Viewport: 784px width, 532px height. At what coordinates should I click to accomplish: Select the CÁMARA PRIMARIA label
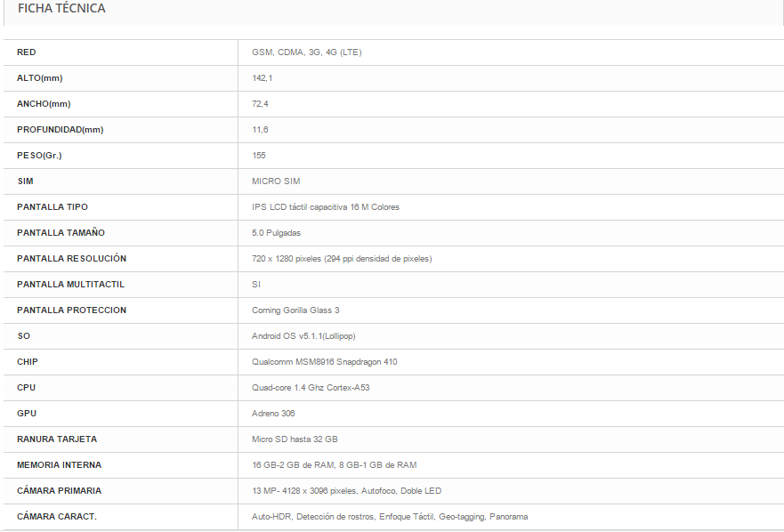point(59,491)
